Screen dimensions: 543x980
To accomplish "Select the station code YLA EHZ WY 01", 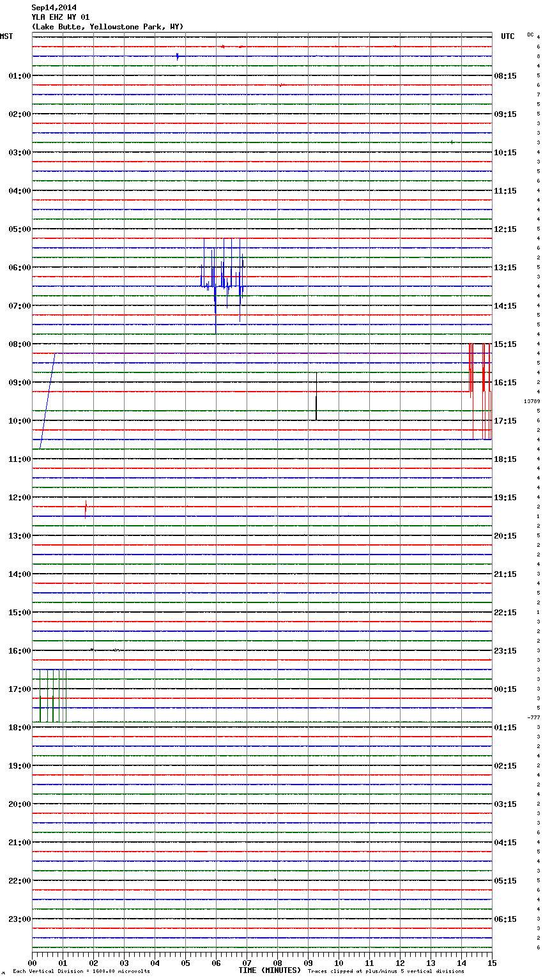I will click(61, 17).
